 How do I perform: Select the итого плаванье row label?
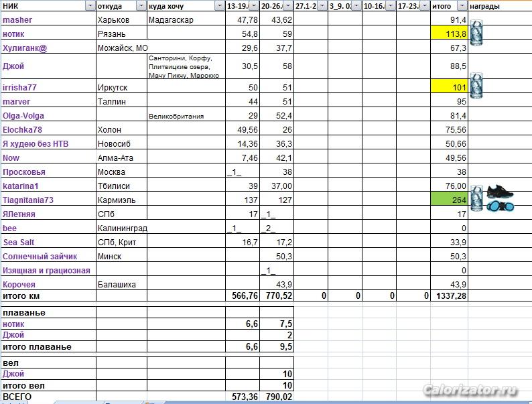(x=37, y=346)
